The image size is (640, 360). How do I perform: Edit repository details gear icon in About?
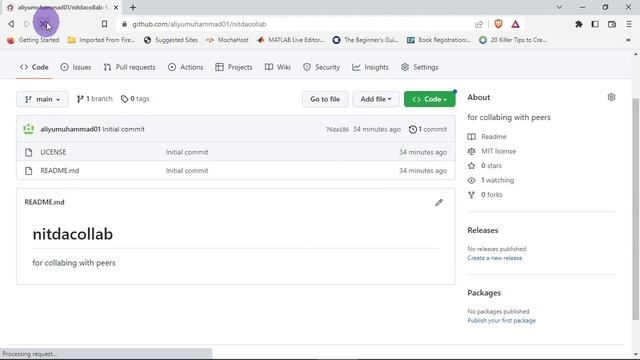[611, 97]
